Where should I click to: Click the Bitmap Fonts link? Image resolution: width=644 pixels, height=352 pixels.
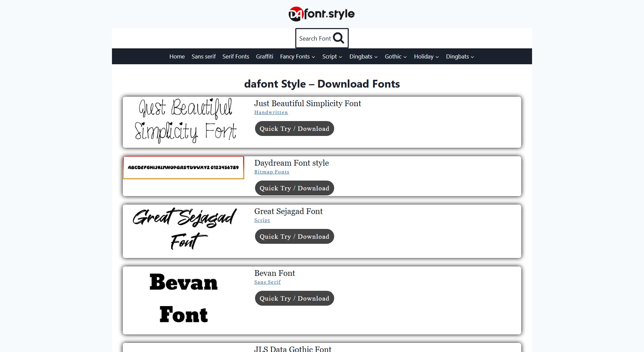point(272,172)
